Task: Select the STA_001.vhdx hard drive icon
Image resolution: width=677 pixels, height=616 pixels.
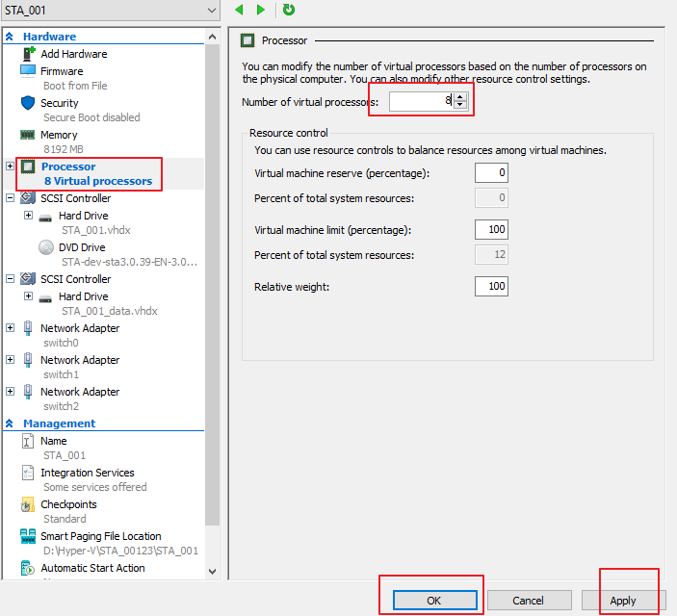Action: pos(45,218)
